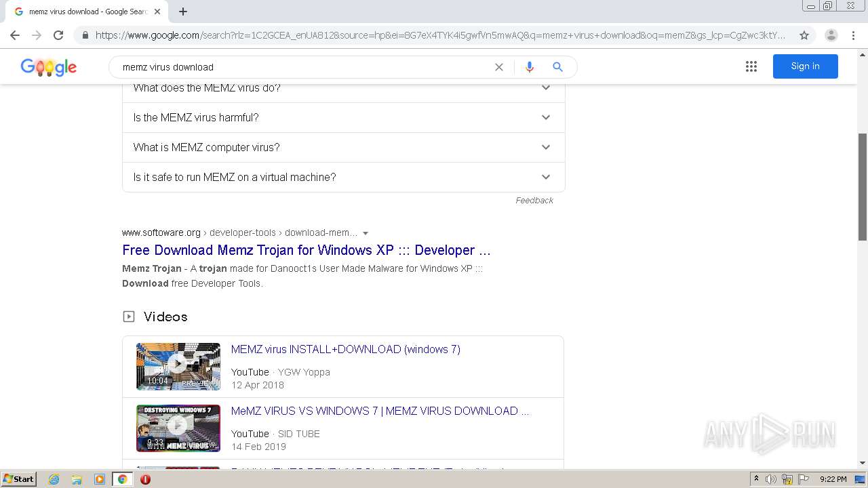
Task: Expand 'Is the MEMZ virus harmful?'
Action: pos(343,117)
